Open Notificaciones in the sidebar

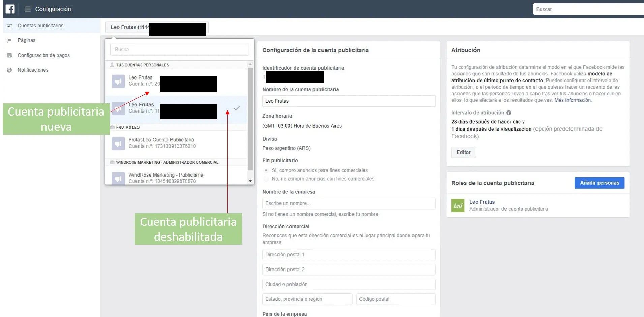[51, 70]
